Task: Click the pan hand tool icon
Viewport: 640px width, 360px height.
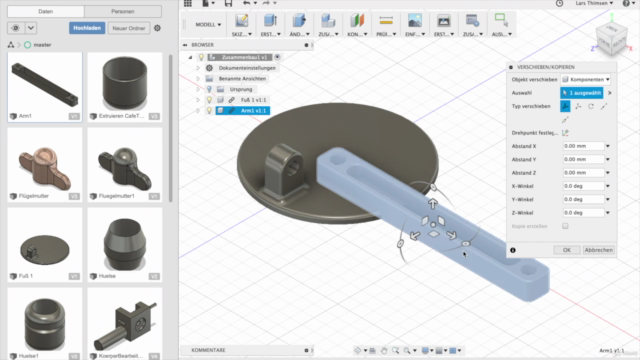Action: 384,350
